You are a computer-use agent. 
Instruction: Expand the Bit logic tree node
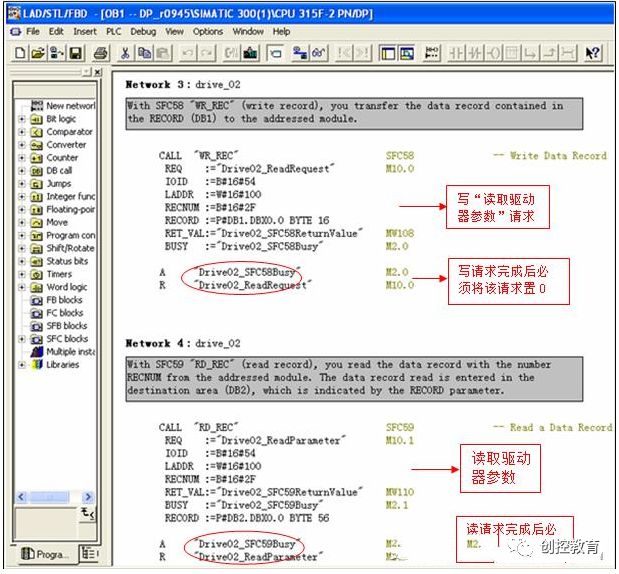coord(22,119)
